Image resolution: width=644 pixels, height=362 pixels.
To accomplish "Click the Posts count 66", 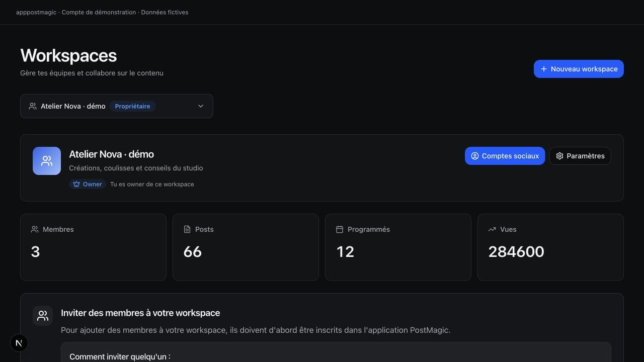I will click(x=193, y=251).
